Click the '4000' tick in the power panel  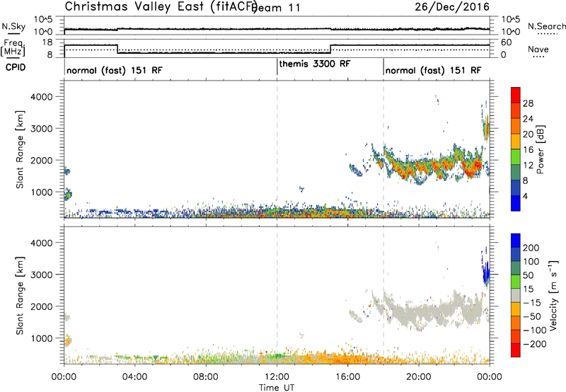click(x=41, y=97)
